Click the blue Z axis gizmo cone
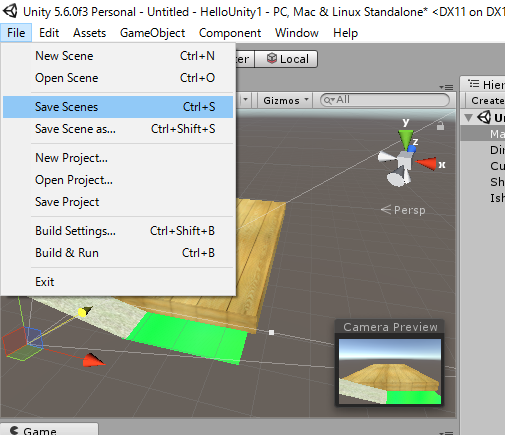Viewport: 505px width, 435px height. tap(412, 149)
